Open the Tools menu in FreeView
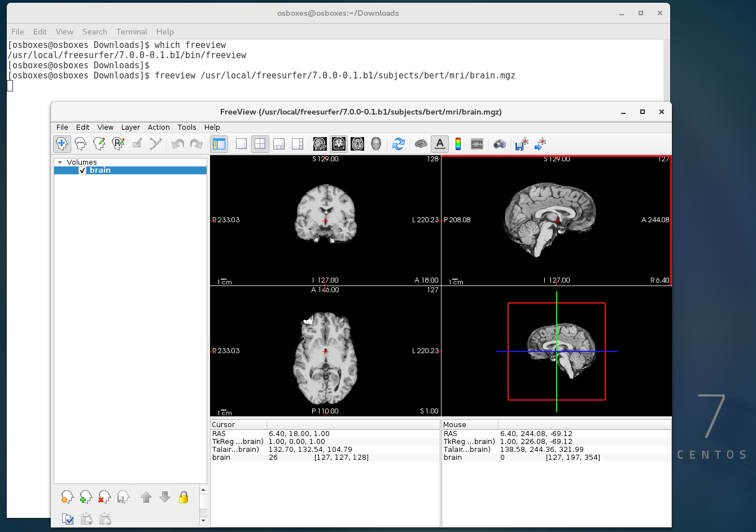756x532 pixels. [186, 127]
